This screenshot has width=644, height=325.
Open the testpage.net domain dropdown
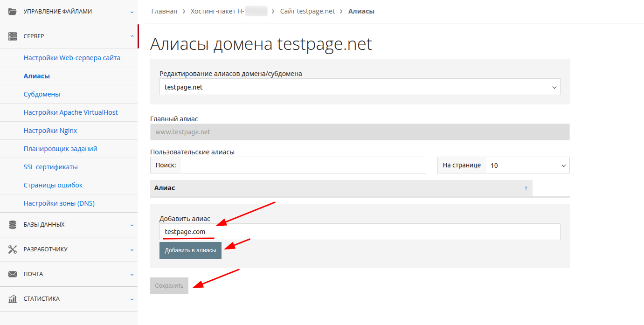point(360,87)
